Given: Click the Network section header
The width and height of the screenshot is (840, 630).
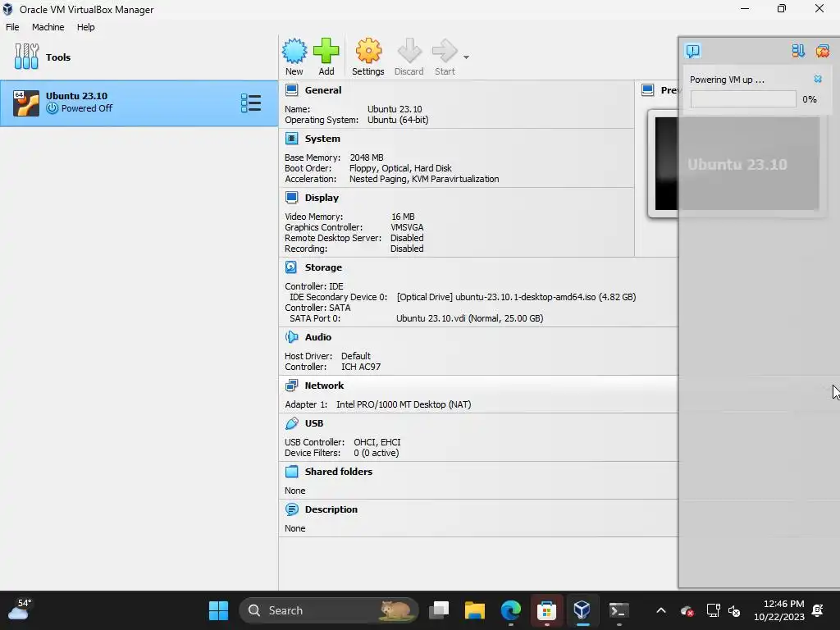Looking at the screenshot, I should 324,386.
